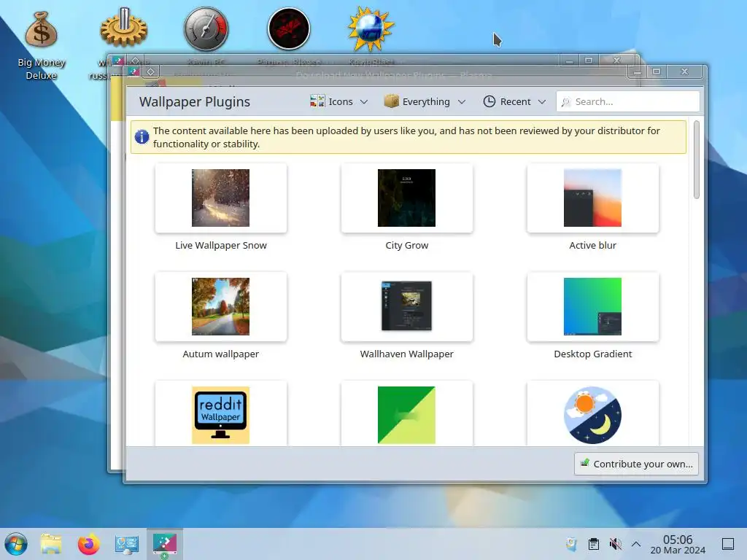Click the app icon in front window titlebar
747x560 pixels.
pos(134,72)
